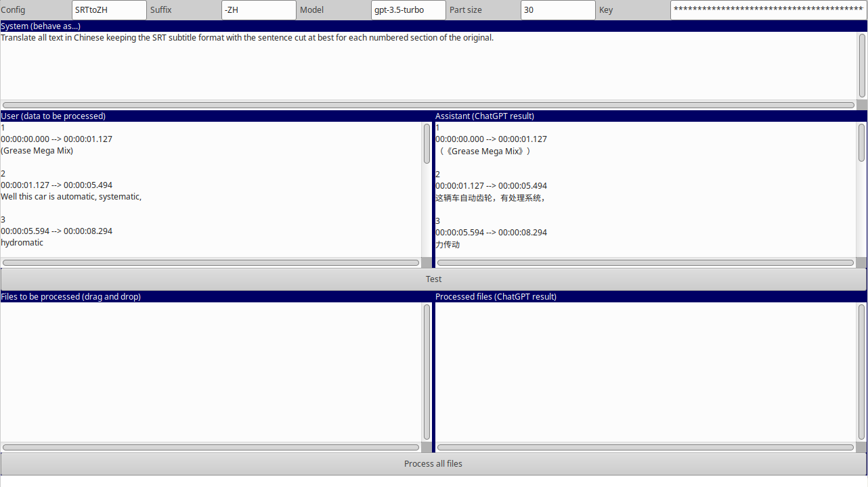
Task: Click the Assistant result pane vertical scrollbar
Action: pyautogui.click(x=861, y=142)
